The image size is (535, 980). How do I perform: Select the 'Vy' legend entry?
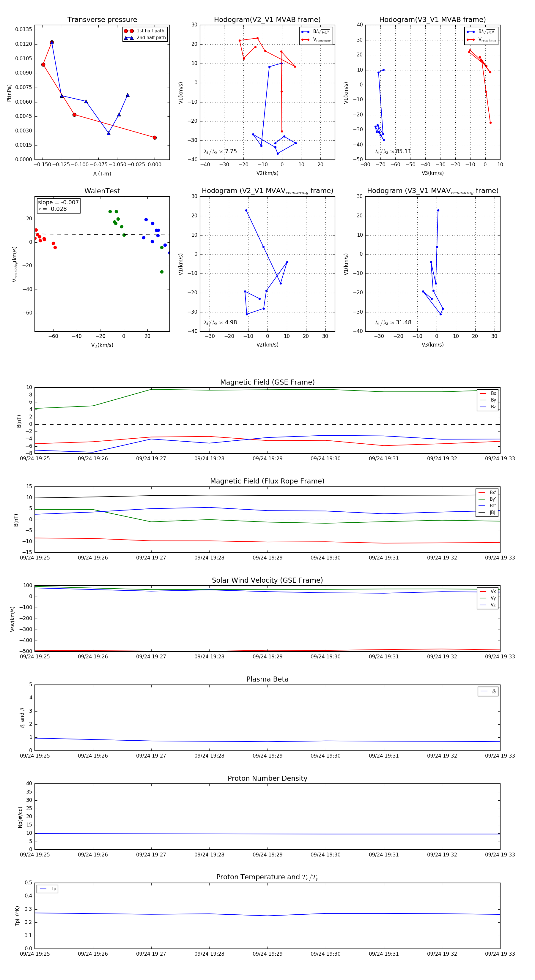[x=488, y=598]
